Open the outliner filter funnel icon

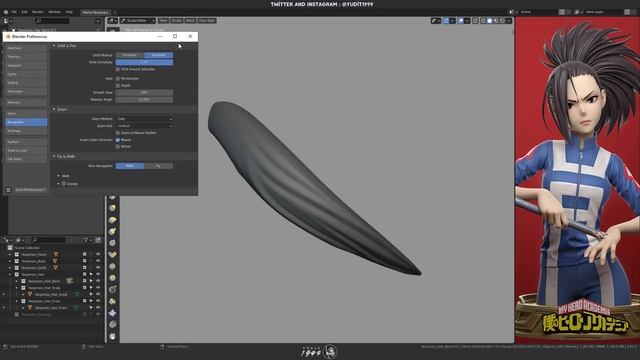87,240
